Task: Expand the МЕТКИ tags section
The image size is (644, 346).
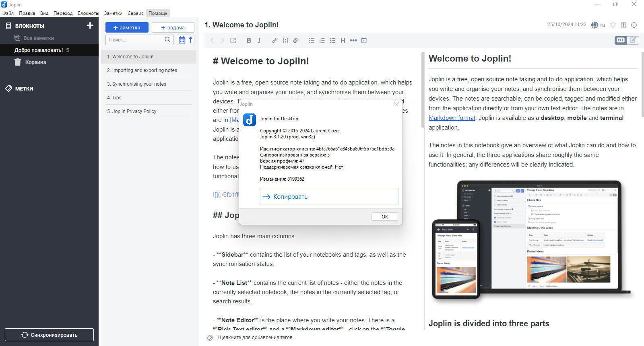Action: [24, 89]
